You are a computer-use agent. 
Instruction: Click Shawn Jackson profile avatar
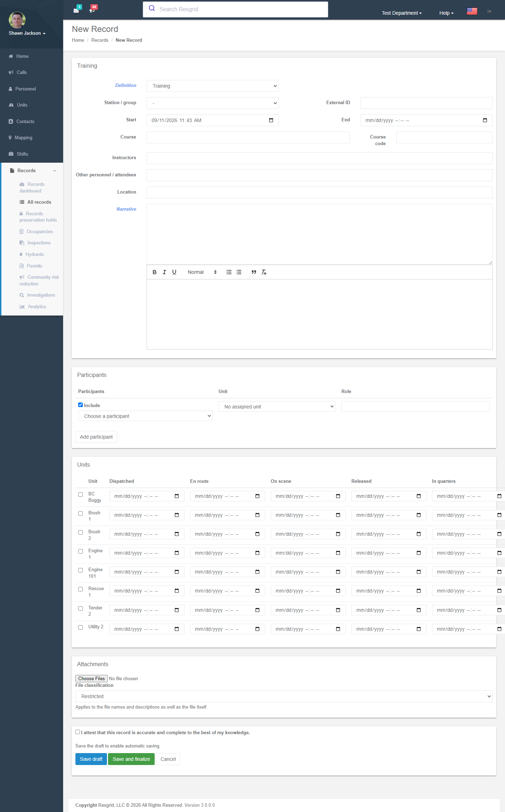click(x=17, y=20)
